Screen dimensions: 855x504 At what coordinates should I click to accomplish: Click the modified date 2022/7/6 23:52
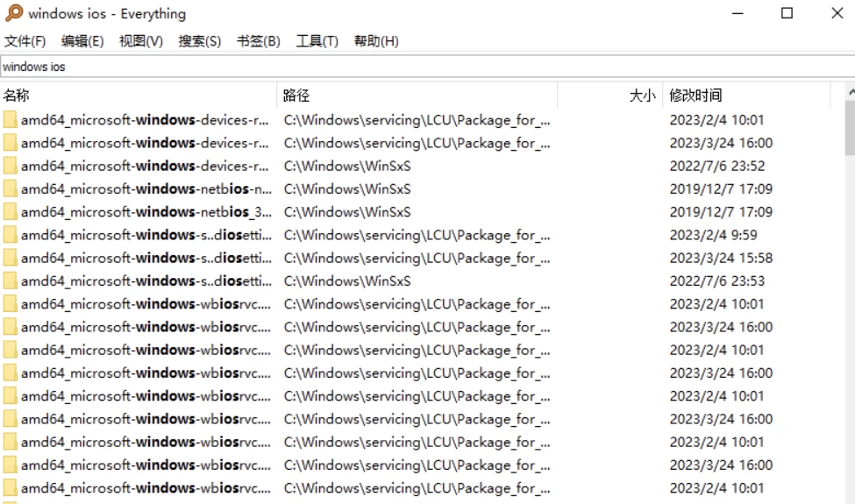(717, 166)
